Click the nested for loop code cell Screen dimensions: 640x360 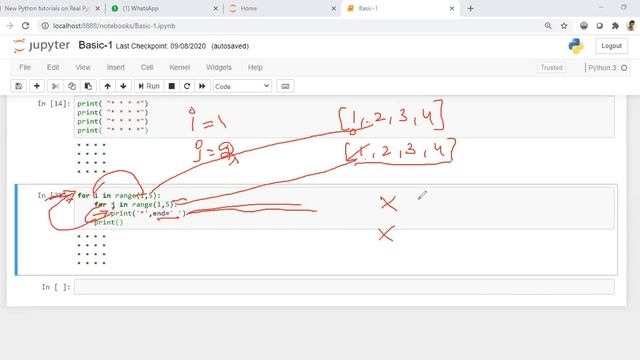344,209
